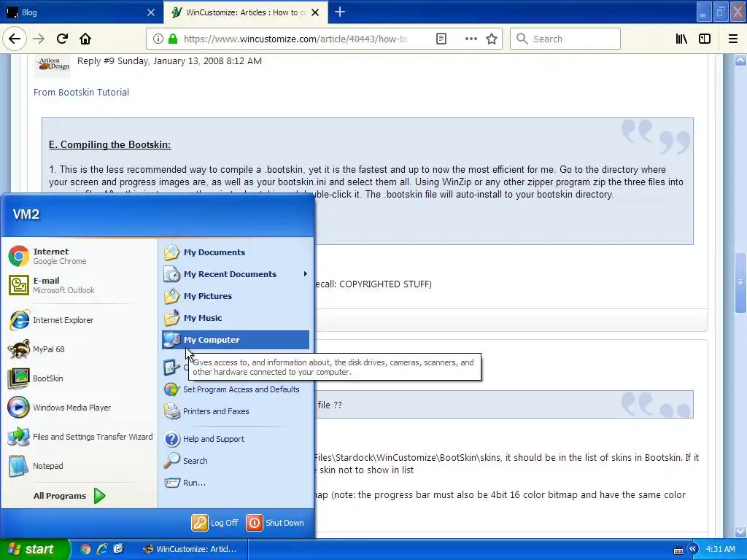Viewport: 747px width, 560px height.
Task: Click the browser Search box
Action: (x=565, y=39)
